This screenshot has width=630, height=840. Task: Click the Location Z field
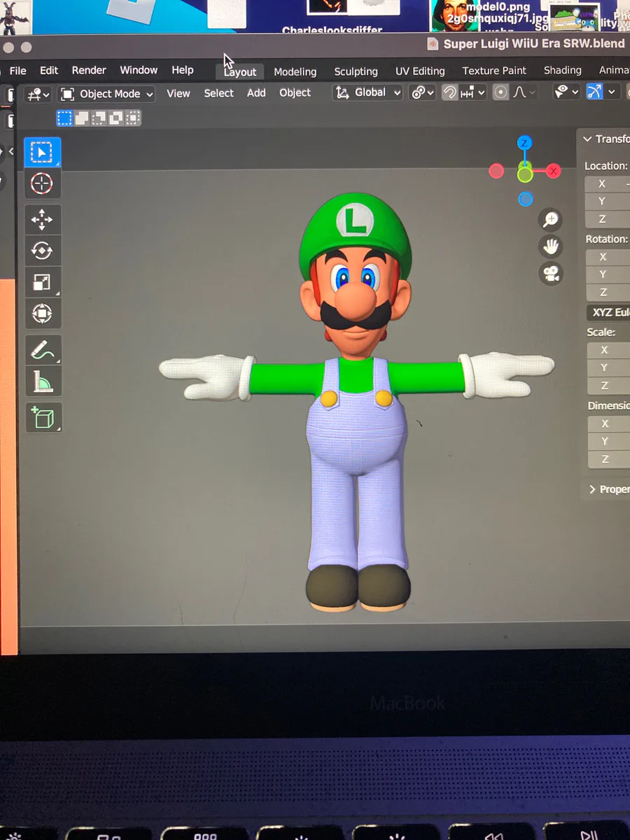608,219
